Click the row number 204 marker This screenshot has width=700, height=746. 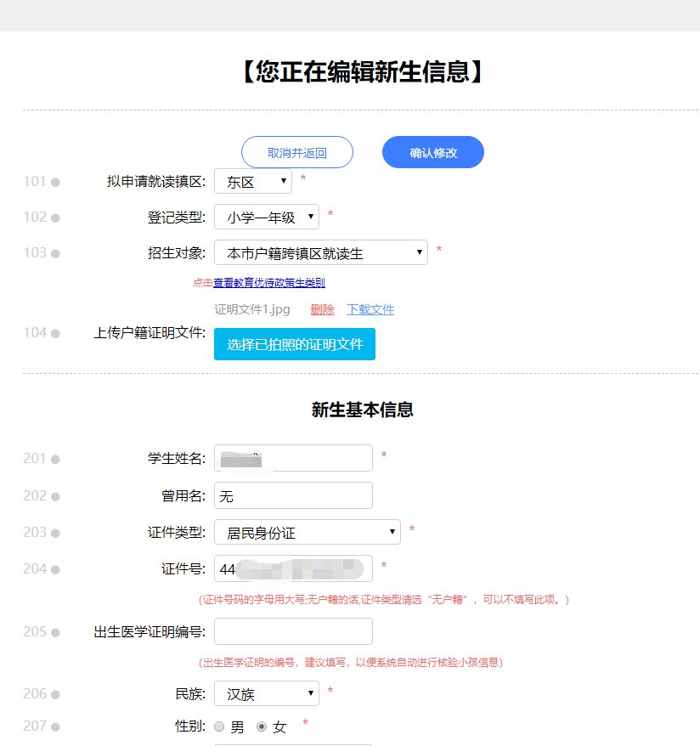tap(42, 568)
